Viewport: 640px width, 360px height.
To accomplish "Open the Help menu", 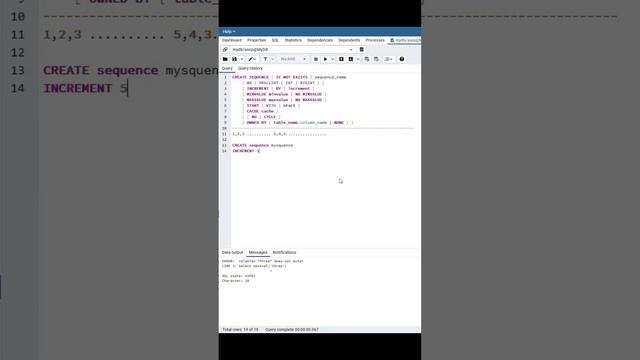I will point(229,31).
